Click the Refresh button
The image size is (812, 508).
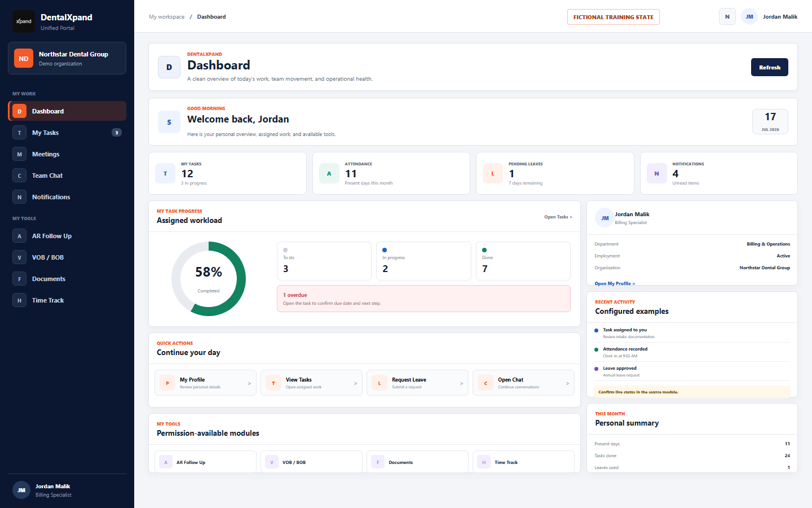[x=770, y=67]
